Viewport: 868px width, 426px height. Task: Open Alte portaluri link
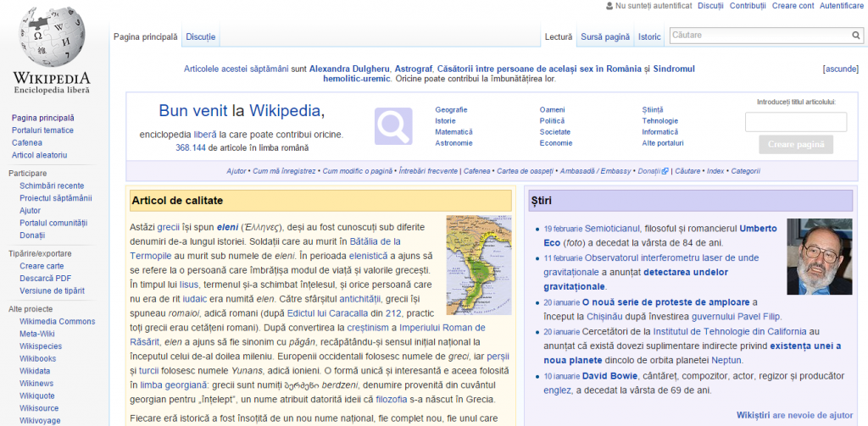pos(663,143)
